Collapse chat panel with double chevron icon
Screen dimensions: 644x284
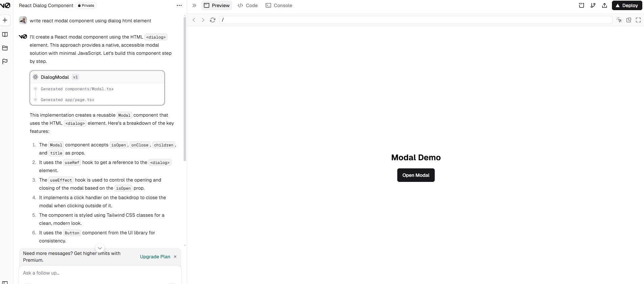(194, 5)
